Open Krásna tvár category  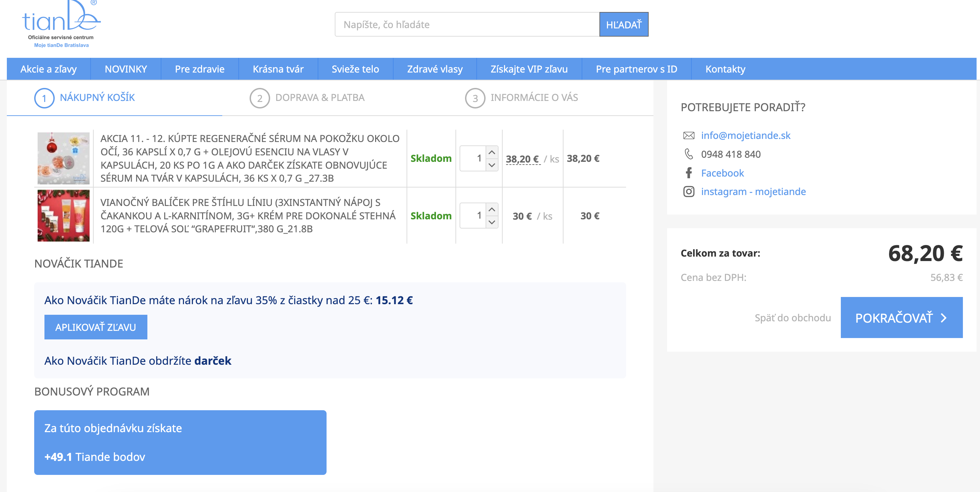pos(278,69)
